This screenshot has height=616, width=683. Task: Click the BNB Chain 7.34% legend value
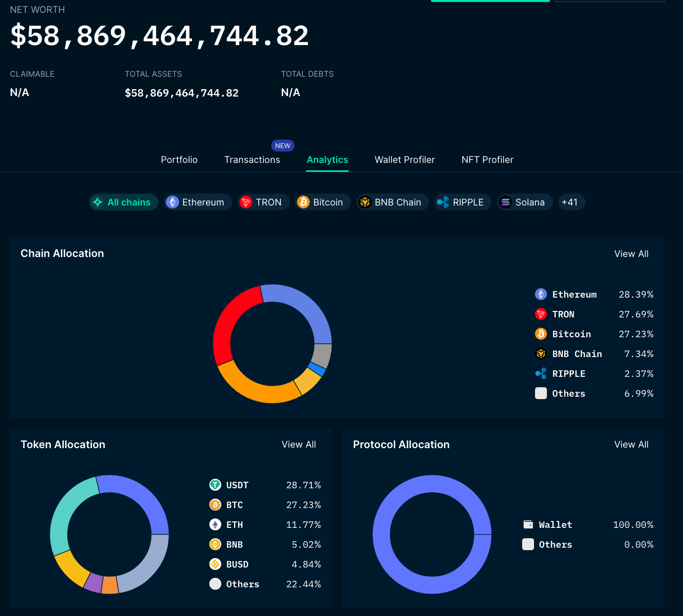tap(639, 354)
